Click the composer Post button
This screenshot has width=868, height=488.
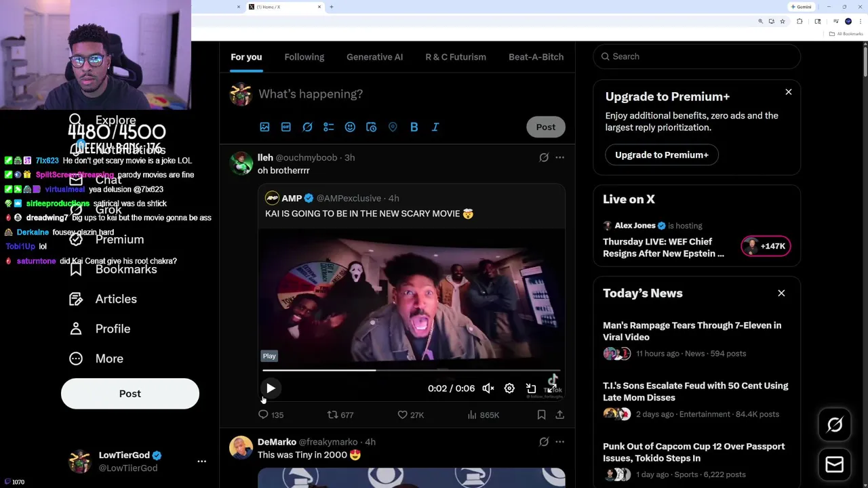tap(546, 127)
